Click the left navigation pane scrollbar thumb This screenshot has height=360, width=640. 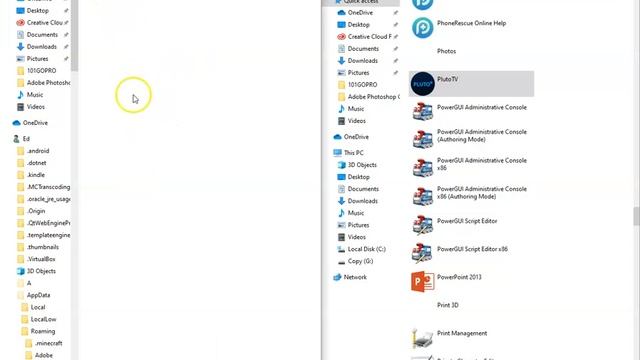pos(74,36)
